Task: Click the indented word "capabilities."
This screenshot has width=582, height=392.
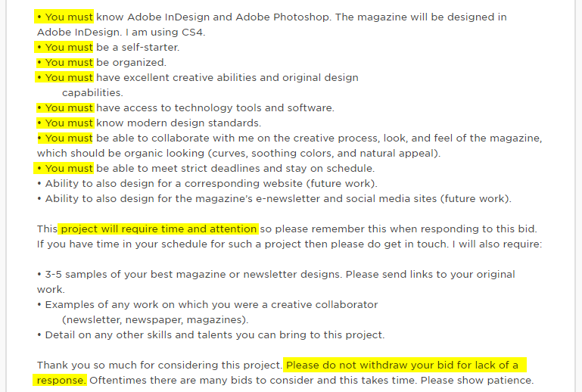Action: (x=92, y=93)
